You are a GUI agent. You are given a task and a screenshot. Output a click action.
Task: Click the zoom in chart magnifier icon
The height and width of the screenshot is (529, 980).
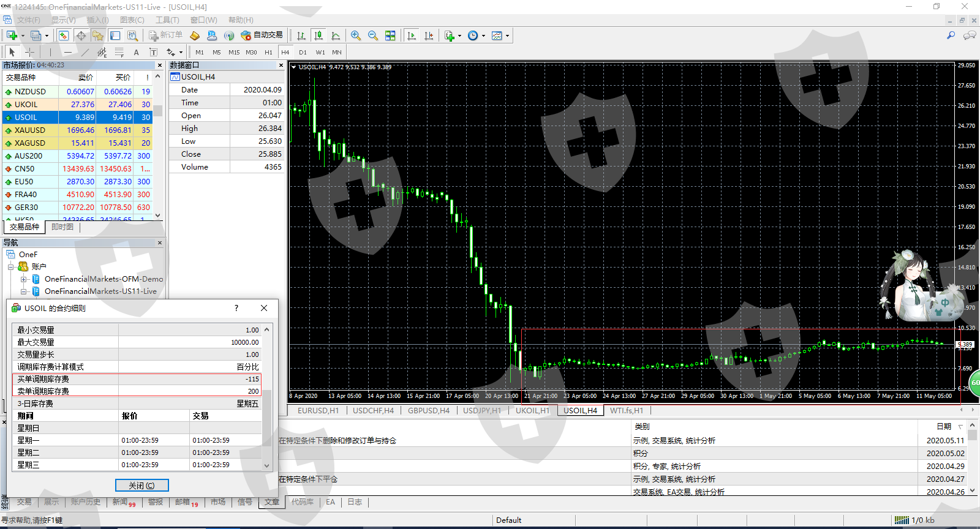356,36
